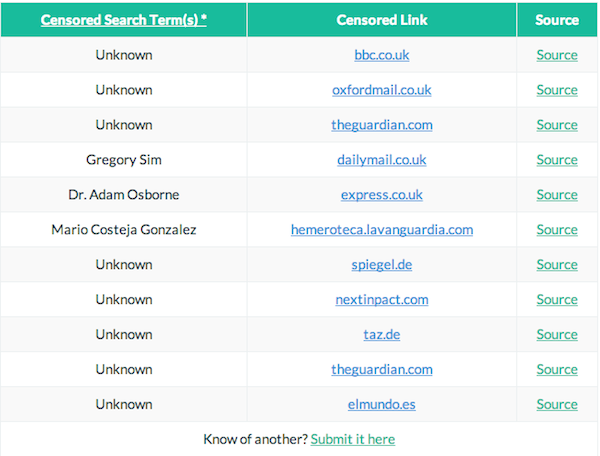Open hemeroteca.lavanguardia.com link
This screenshot has width=600, height=456.
click(x=382, y=230)
